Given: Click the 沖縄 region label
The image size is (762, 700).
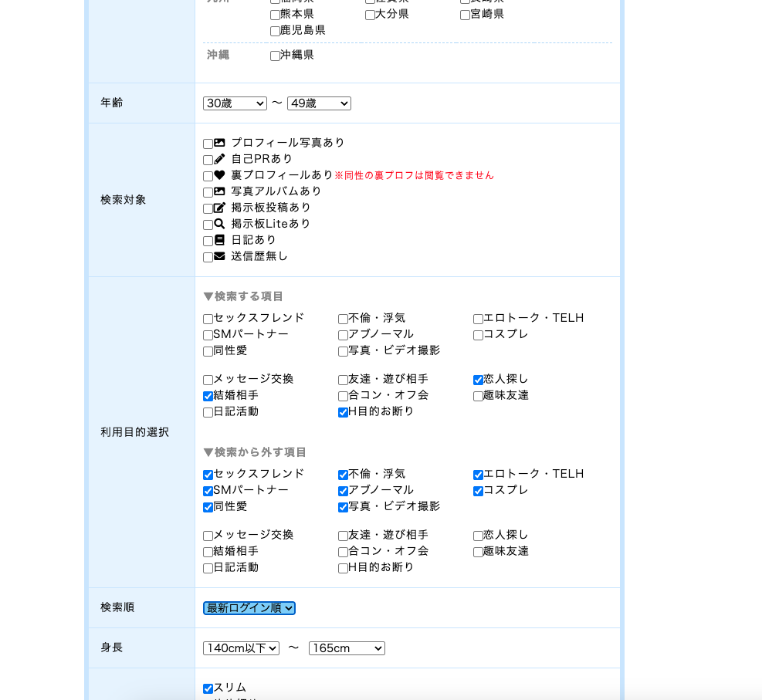Looking at the screenshot, I should point(218,55).
